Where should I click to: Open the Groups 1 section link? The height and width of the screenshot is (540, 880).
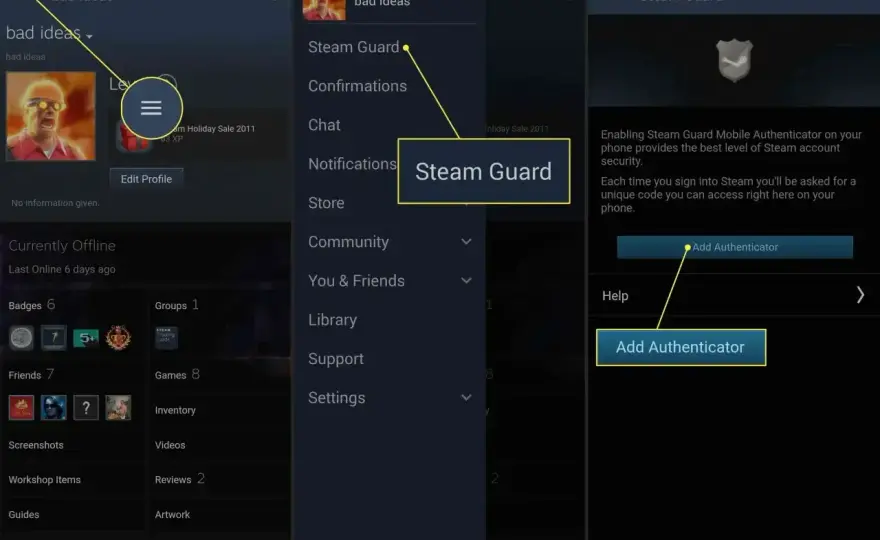point(176,305)
